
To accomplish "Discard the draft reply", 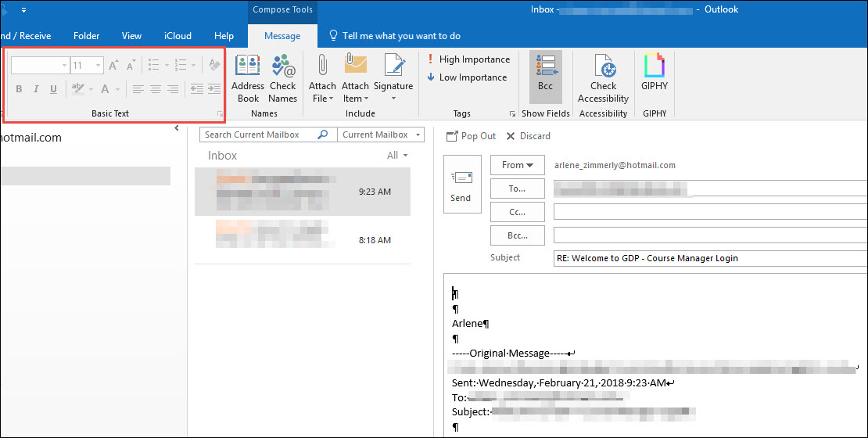I will click(x=528, y=136).
